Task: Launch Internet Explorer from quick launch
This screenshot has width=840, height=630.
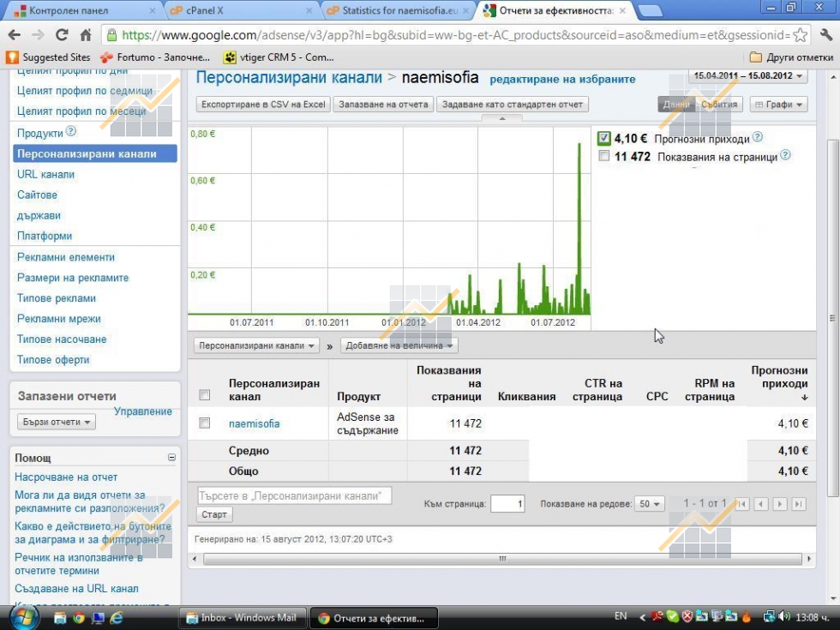Action: click(x=117, y=618)
